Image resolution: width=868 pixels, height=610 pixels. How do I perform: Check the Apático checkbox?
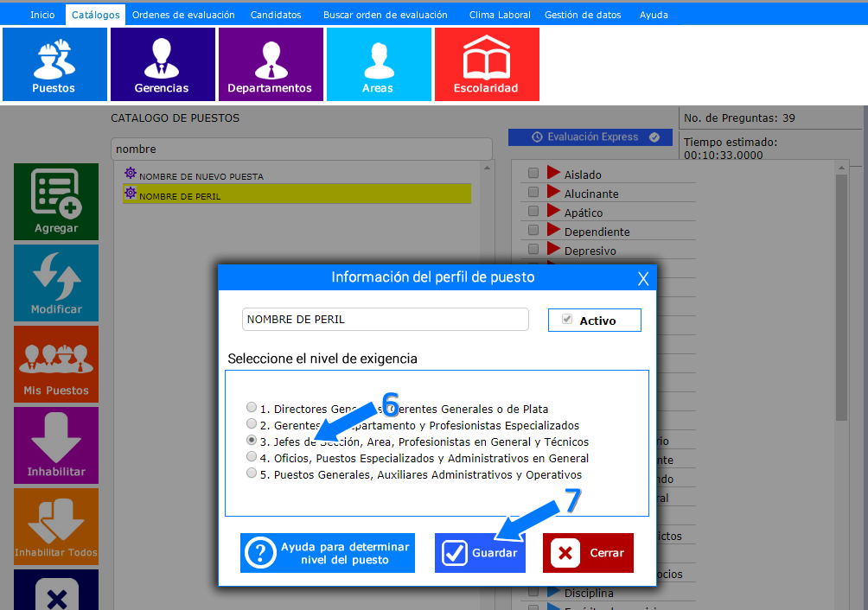pyautogui.click(x=533, y=211)
